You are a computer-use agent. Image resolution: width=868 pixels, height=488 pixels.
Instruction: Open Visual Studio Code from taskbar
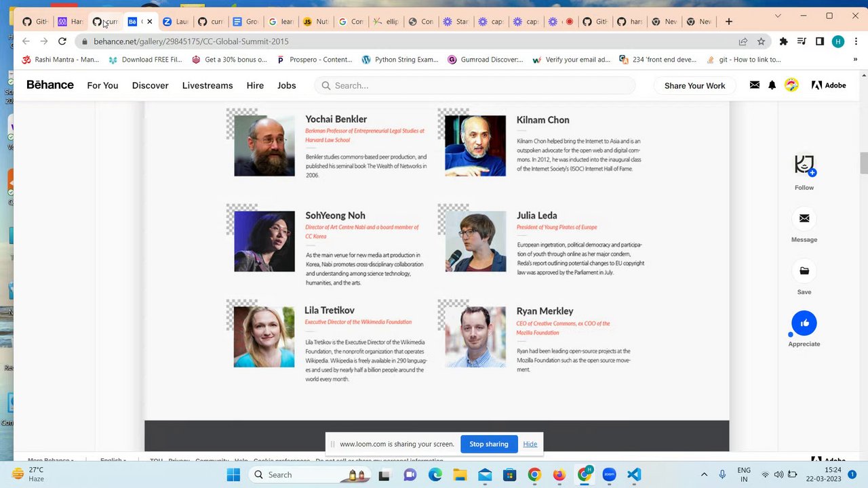point(634,474)
